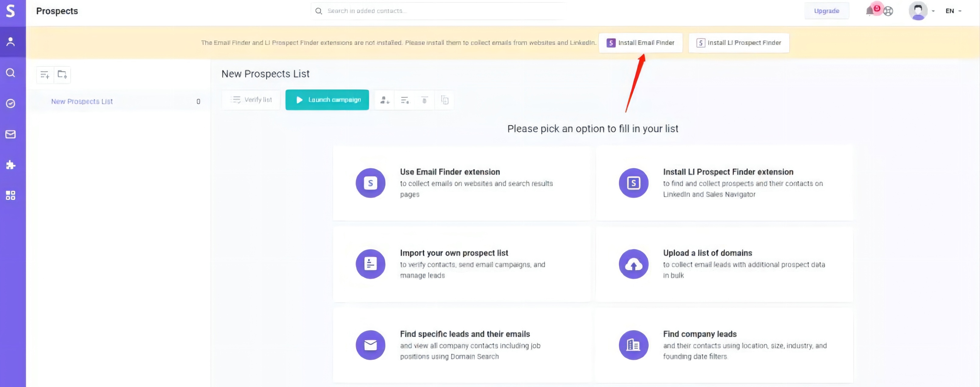The image size is (980, 387).
Task: Open Email campaigns envelope sidebar icon
Action: click(11, 134)
